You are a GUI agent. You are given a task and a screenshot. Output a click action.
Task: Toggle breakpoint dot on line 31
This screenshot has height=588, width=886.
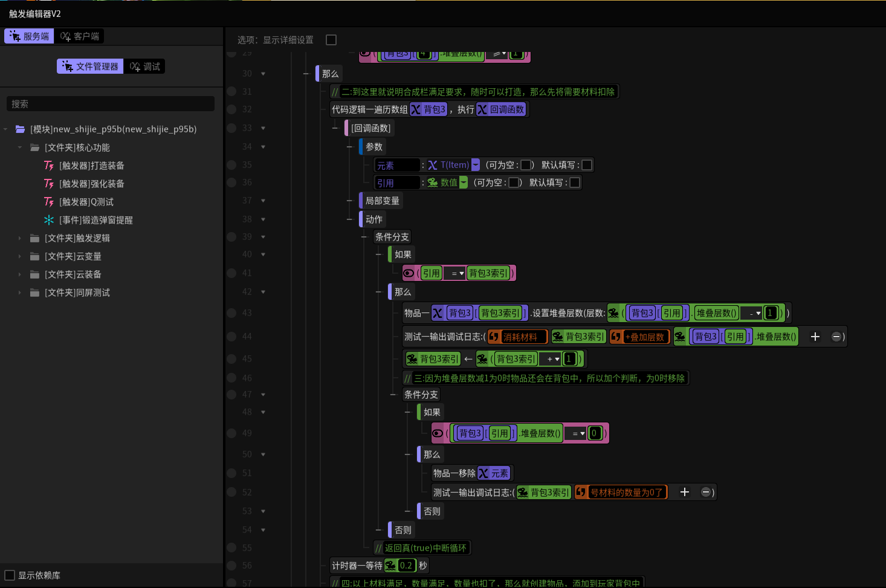[231, 92]
